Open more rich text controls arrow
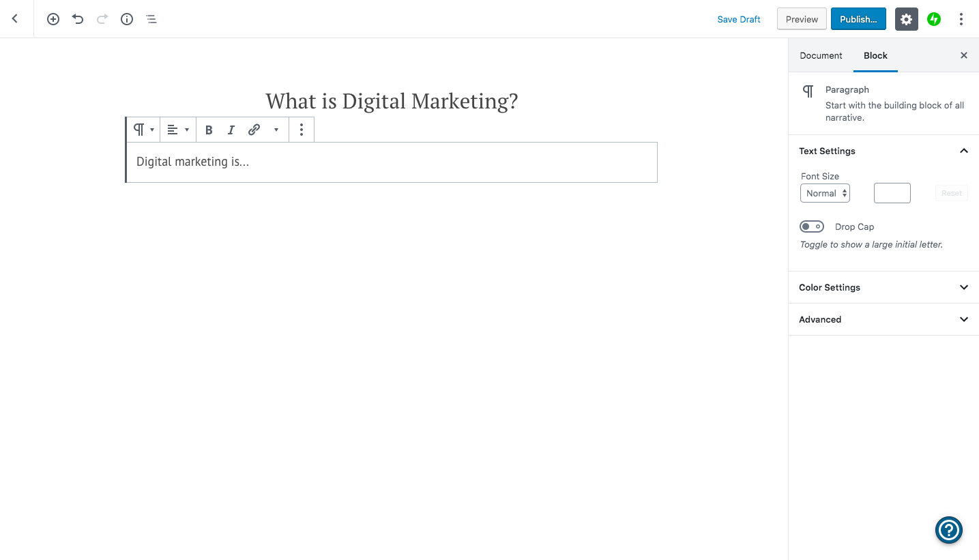Viewport: 979px width, 560px height. [x=276, y=130]
